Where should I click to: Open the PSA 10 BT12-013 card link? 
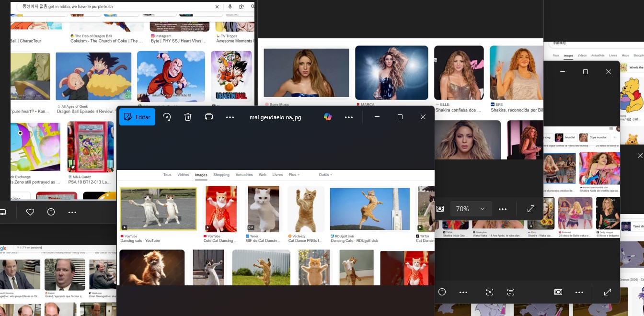click(90, 182)
